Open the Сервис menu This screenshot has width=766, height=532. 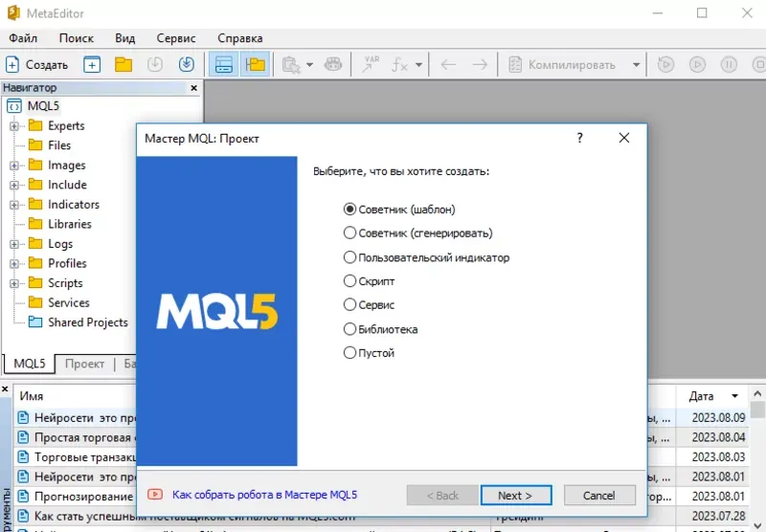(176, 38)
